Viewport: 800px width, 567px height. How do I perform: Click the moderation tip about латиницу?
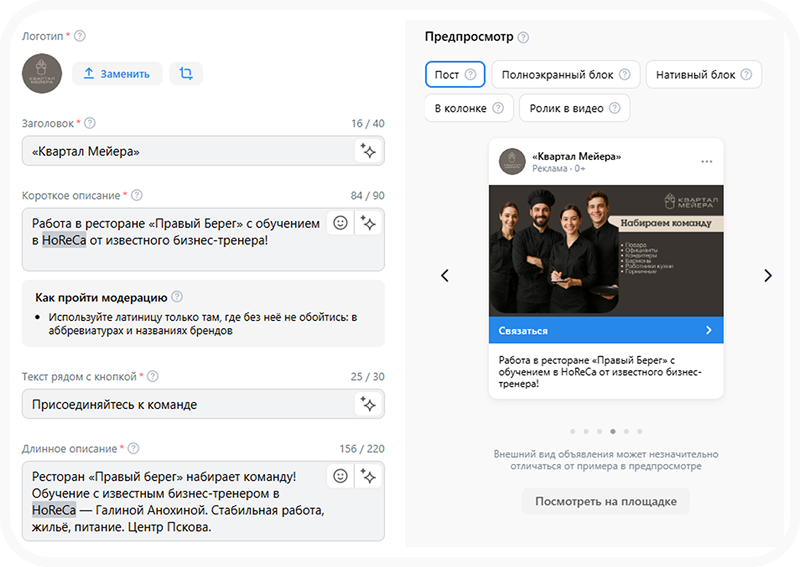coord(203,324)
